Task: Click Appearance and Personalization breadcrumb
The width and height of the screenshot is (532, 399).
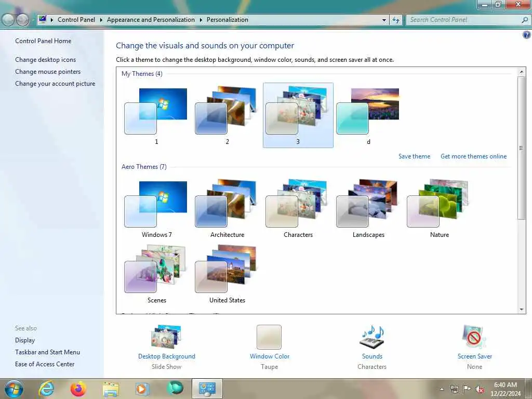Action: [151, 20]
